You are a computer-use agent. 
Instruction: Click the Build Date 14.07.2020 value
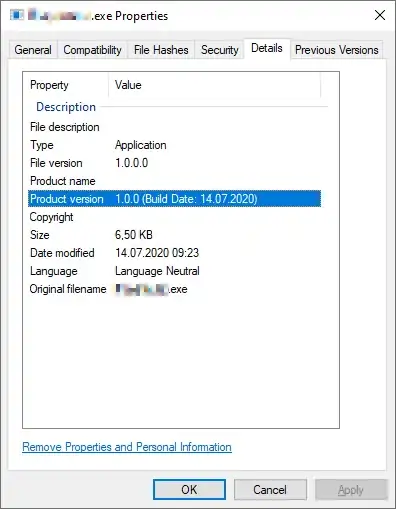[x=186, y=199]
